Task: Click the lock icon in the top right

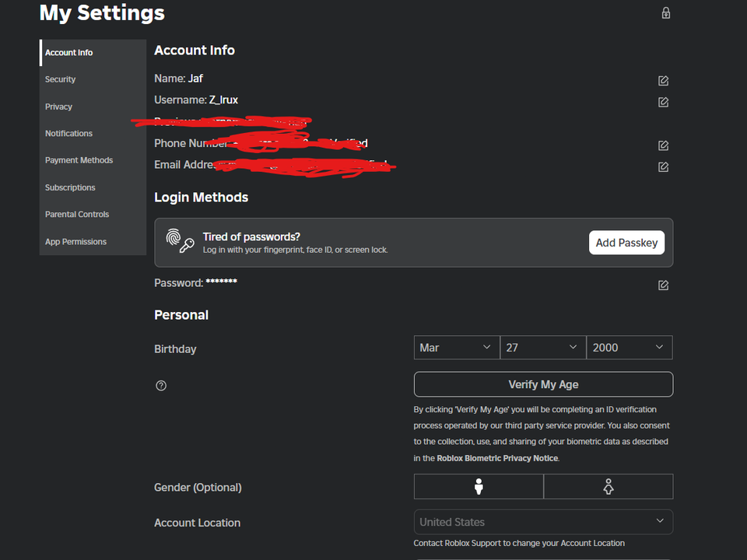Action: 665,12
